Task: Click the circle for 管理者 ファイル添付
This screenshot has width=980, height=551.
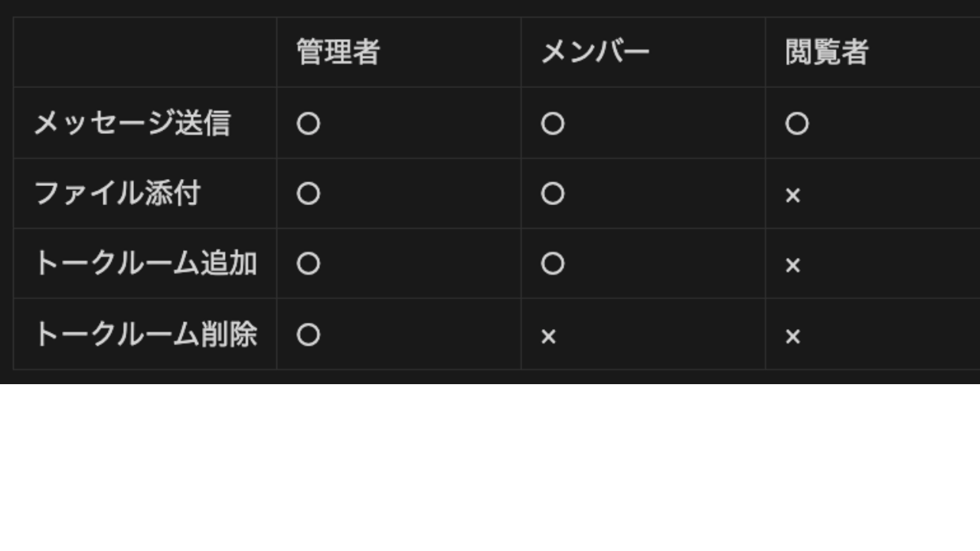Action: pyautogui.click(x=308, y=194)
